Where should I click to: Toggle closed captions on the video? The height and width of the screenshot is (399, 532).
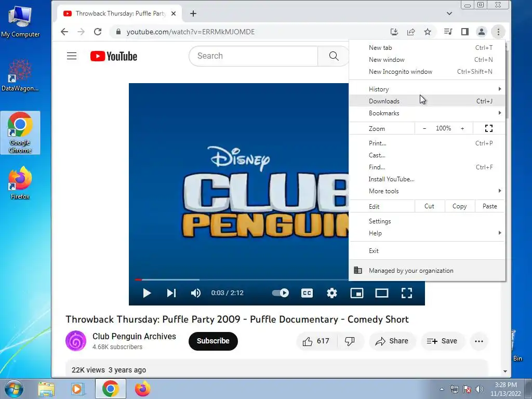point(307,293)
